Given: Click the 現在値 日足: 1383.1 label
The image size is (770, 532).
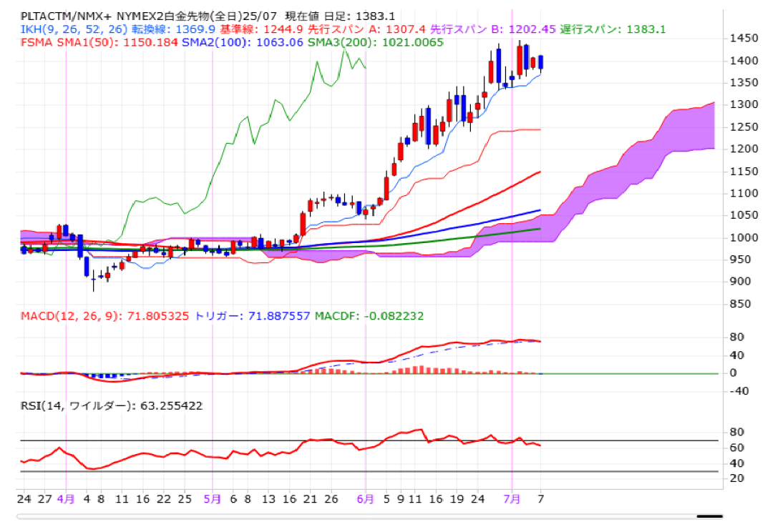Looking at the screenshot, I should click(340, 16).
